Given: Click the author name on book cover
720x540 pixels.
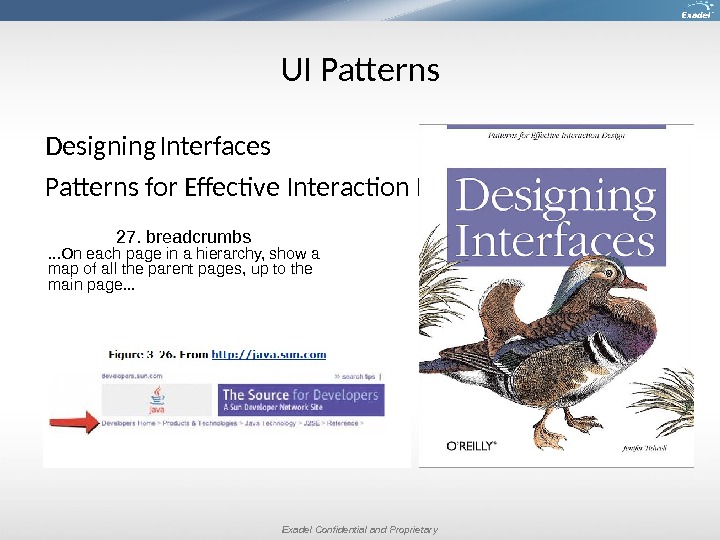Looking at the screenshot, I should point(644,448).
